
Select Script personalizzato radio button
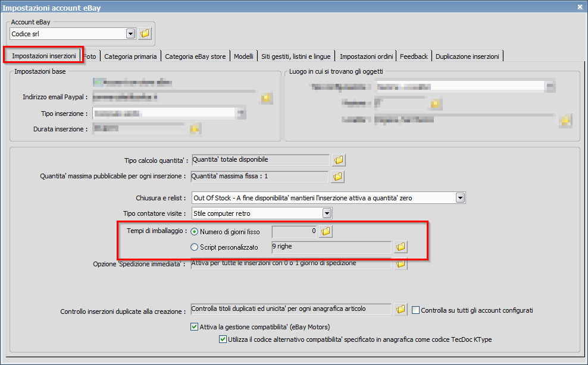(x=194, y=247)
